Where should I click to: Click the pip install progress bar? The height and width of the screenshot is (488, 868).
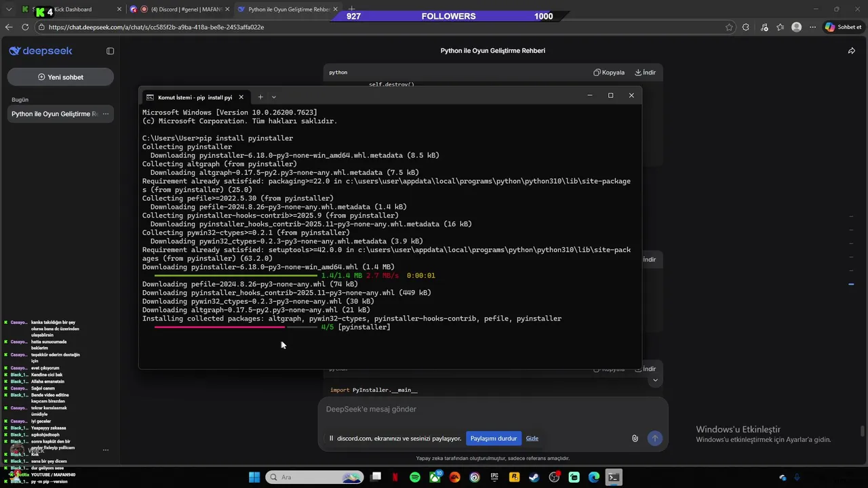[236, 327]
